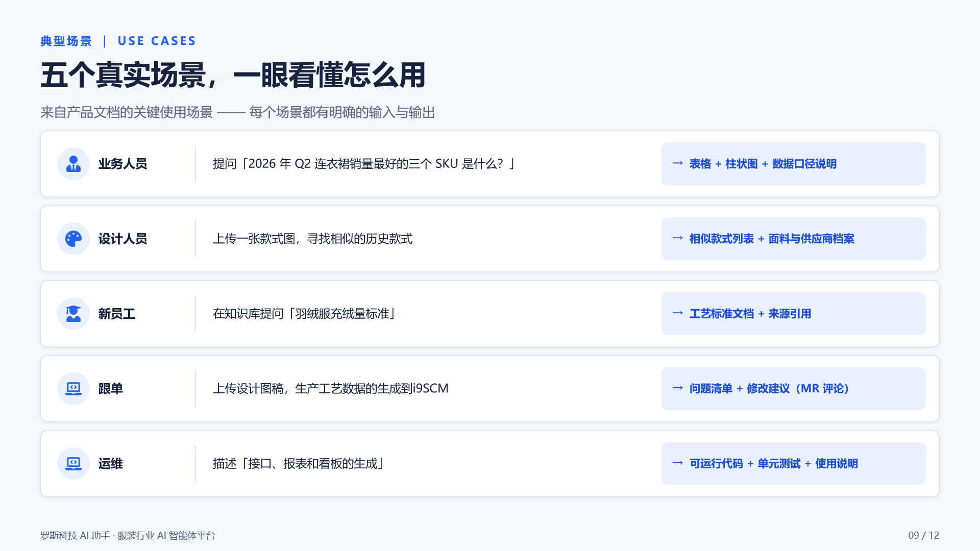This screenshot has width=980, height=551.
Task: Select the 相似款式列表 + 面料与供应商档案 output box
Action: tap(793, 239)
